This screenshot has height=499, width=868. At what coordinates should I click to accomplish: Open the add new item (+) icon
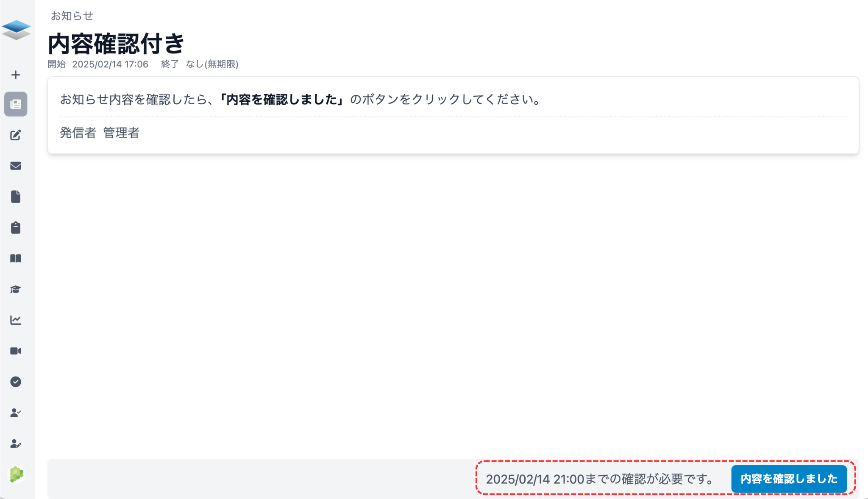16,75
